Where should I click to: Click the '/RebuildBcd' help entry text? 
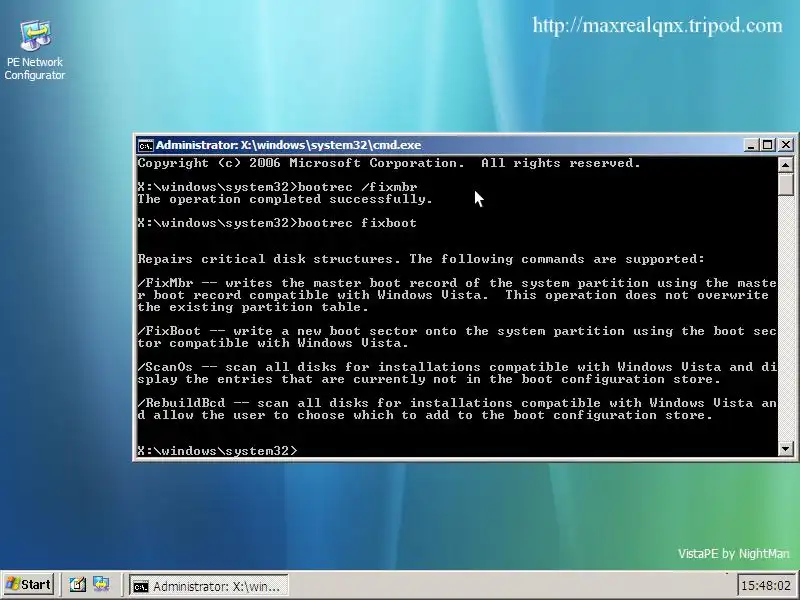tap(457, 409)
